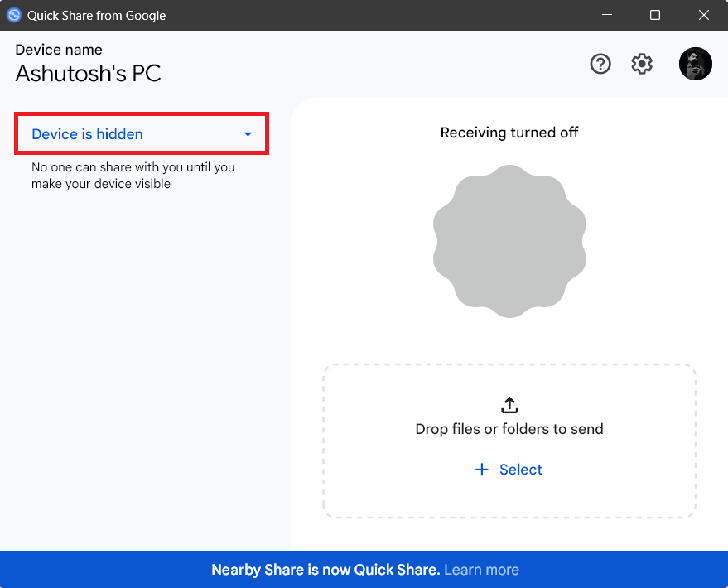Viewport: 728px width, 588px height.
Task: Click the Ashutosh's PC device name
Action: pyautogui.click(x=88, y=74)
